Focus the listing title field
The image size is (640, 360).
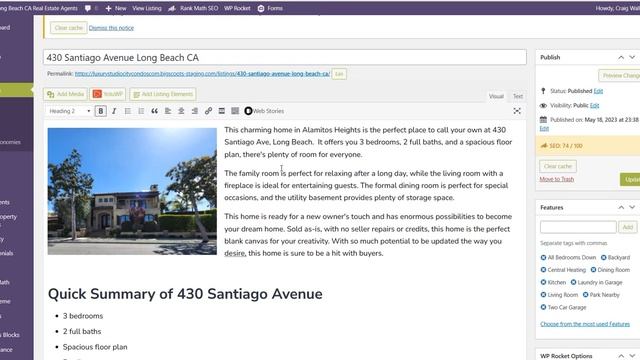pyautogui.click(x=285, y=58)
